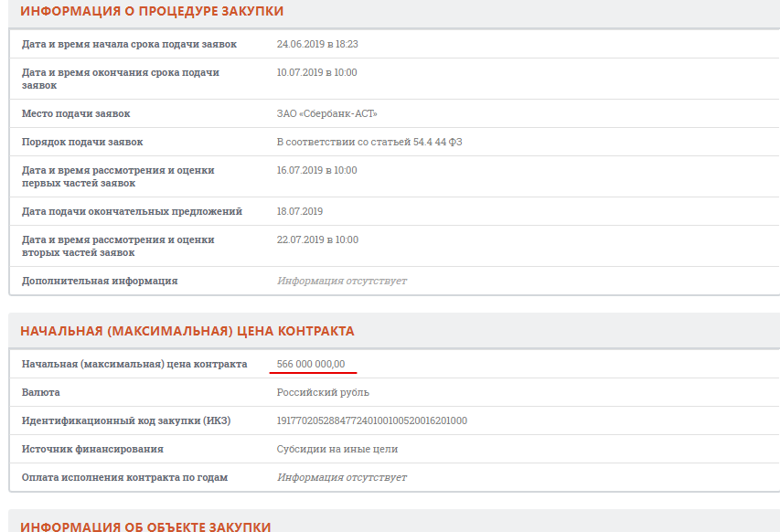Click heading 'ИНФОРМАЦИЯ ОБ ОБЪЕКТЕ ЗАКУПКИ'
The image size is (780, 532).
click(x=145, y=527)
